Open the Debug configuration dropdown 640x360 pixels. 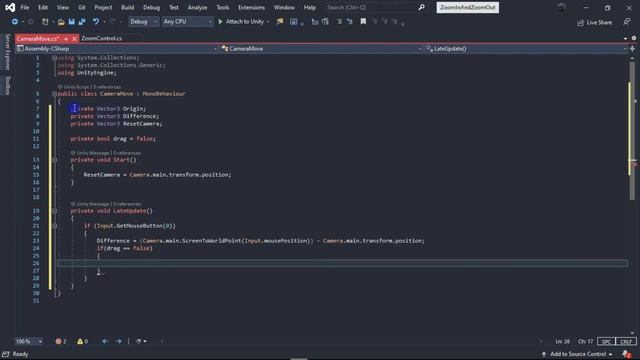click(x=144, y=21)
